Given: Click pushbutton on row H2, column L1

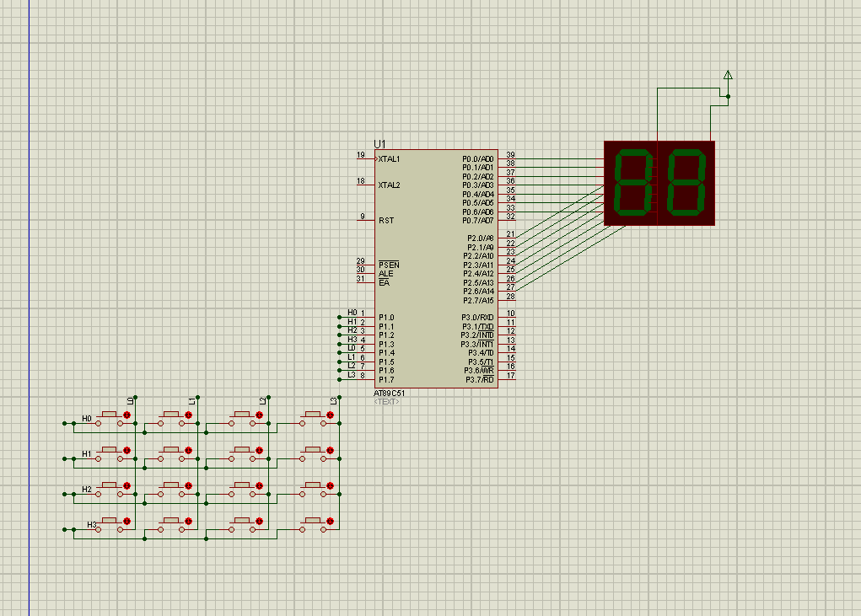Looking at the screenshot, I should coord(171,489).
